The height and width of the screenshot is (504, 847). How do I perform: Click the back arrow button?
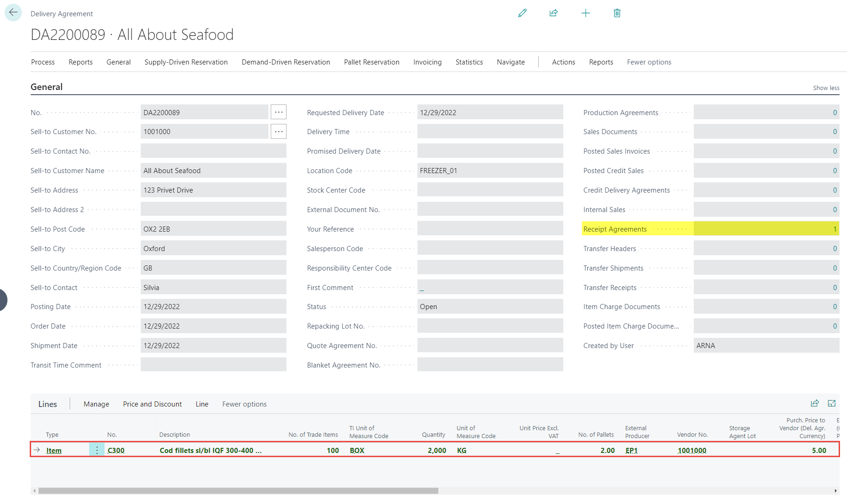(x=13, y=13)
